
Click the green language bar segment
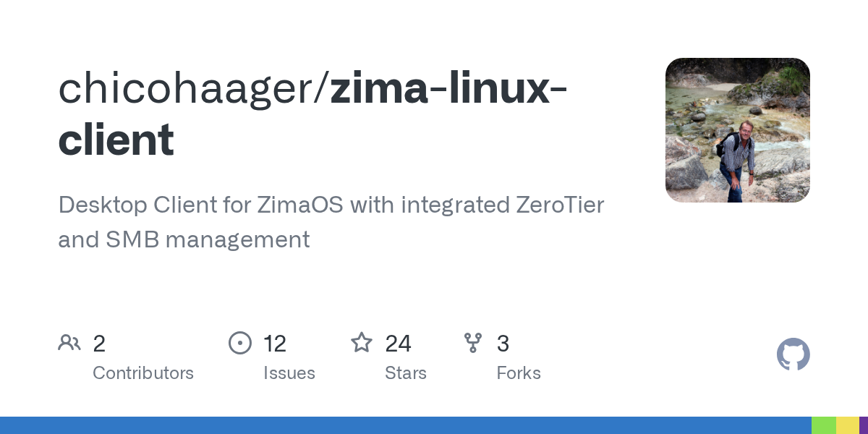(x=824, y=425)
